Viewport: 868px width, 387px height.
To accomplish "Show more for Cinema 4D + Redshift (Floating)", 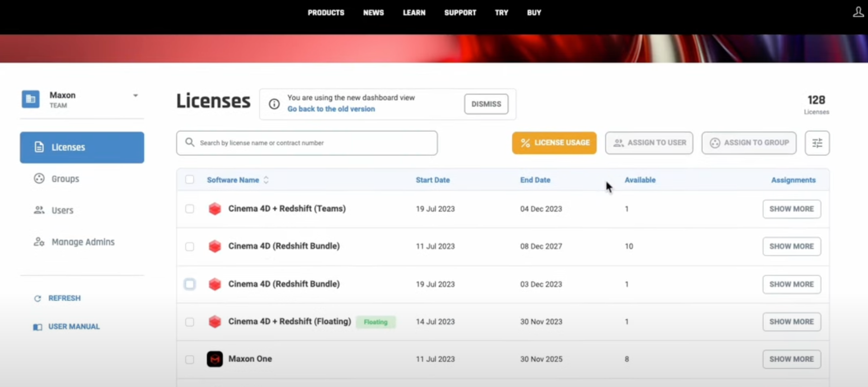I will 792,322.
